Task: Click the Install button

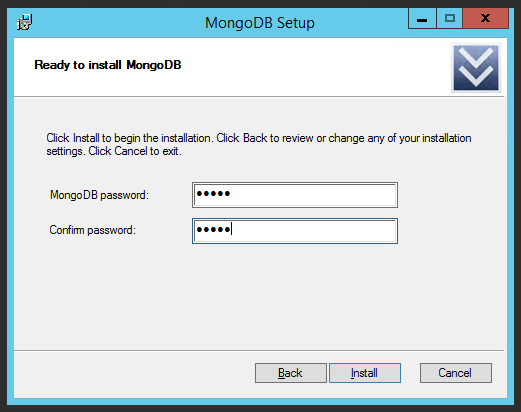Action: coord(365,373)
